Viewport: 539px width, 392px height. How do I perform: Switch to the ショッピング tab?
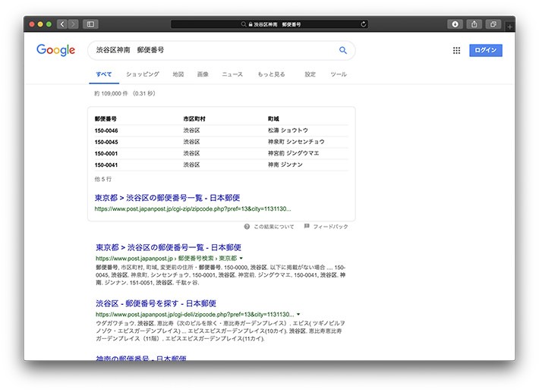pyautogui.click(x=142, y=74)
